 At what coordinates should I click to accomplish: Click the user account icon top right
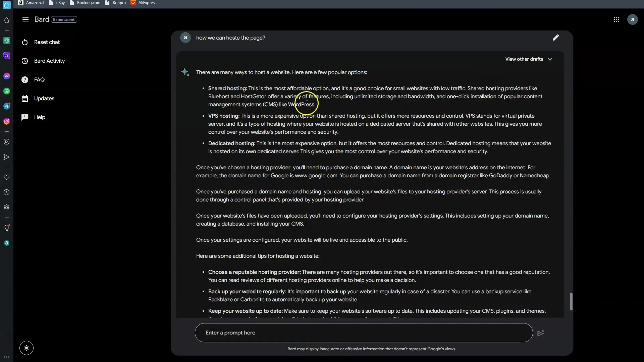pyautogui.click(x=633, y=19)
